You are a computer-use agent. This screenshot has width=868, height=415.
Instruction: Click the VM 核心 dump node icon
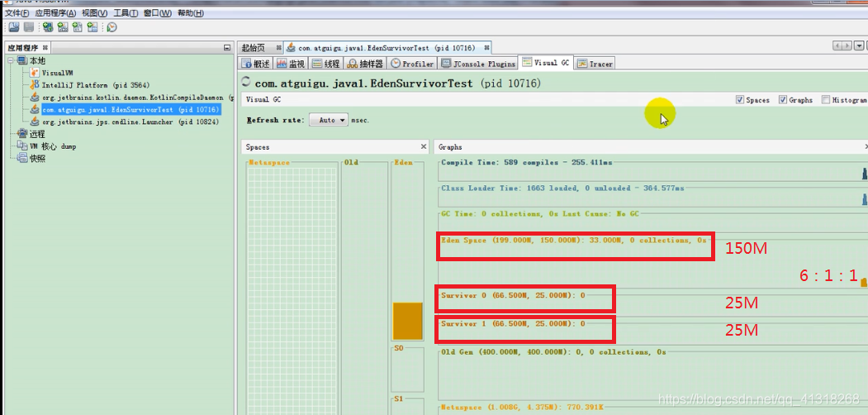click(22, 145)
